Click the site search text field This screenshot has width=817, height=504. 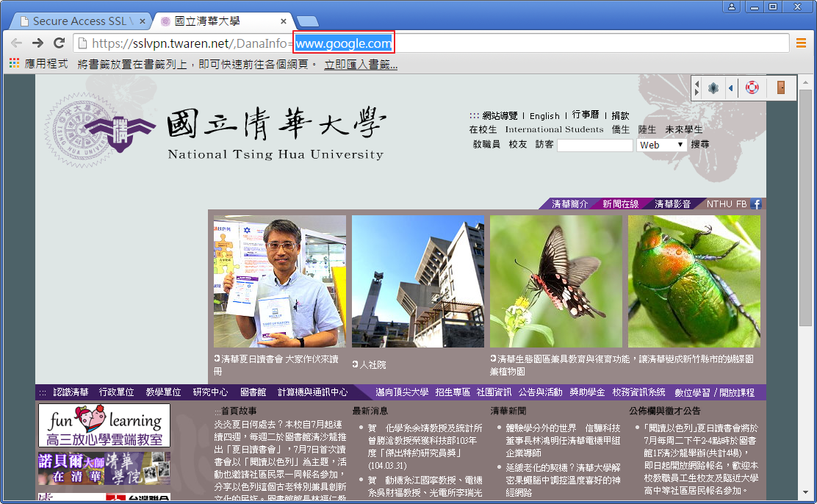click(594, 145)
